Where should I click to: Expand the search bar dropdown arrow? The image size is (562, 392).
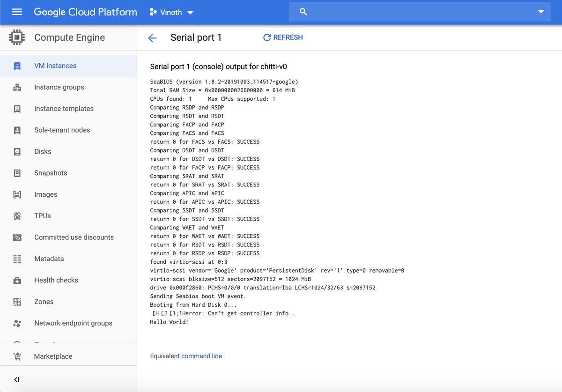(541, 12)
